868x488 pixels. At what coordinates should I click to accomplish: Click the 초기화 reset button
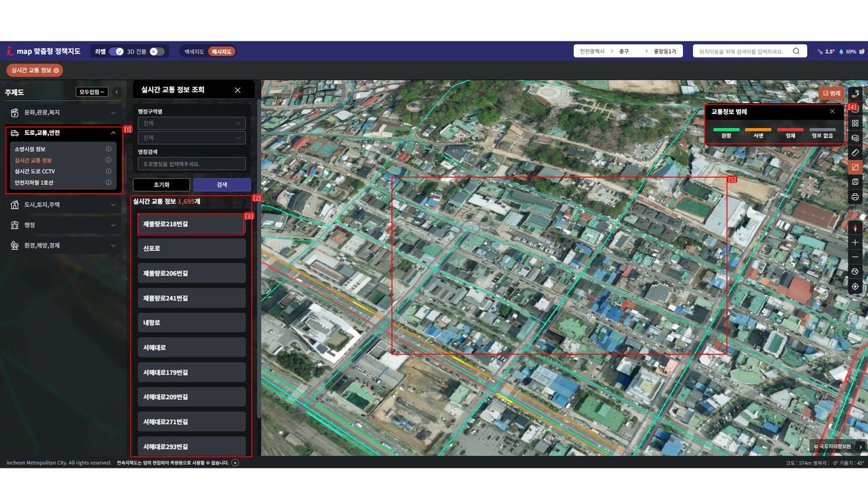[x=161, y=185]
